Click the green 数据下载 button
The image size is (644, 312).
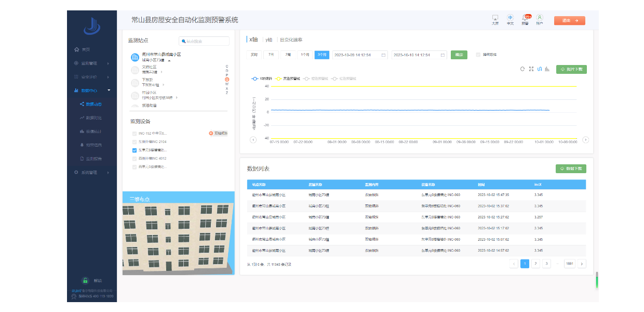point(571,169)
